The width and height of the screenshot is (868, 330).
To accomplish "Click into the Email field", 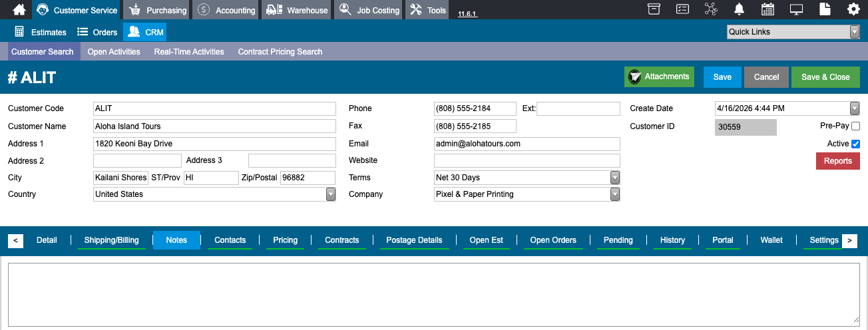I will tap(527, 144).
